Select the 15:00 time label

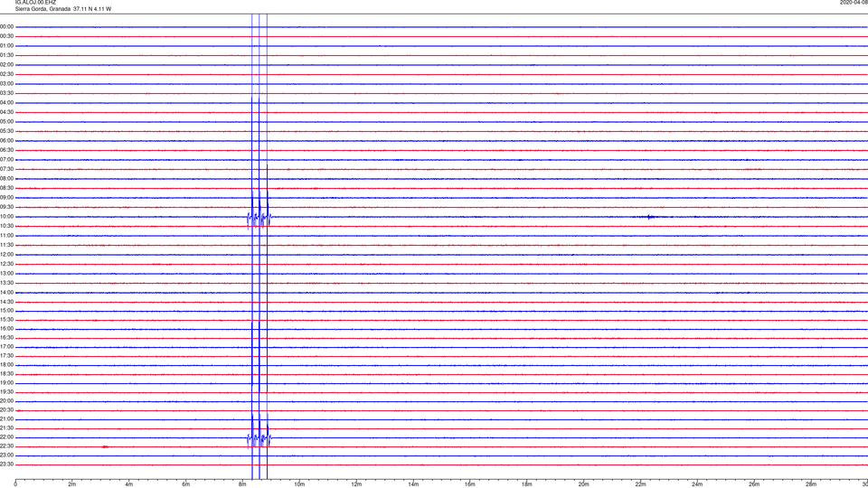click(6, 310)
